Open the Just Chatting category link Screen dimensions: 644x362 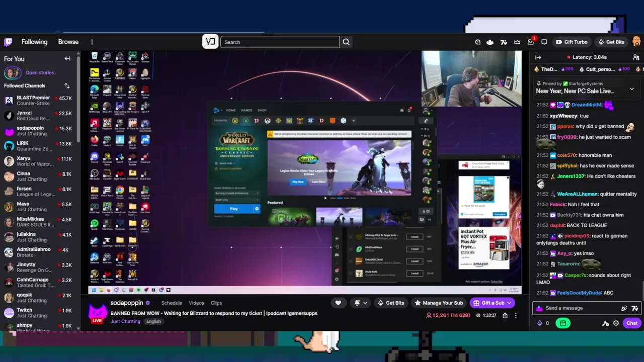(x=125, y=321)
